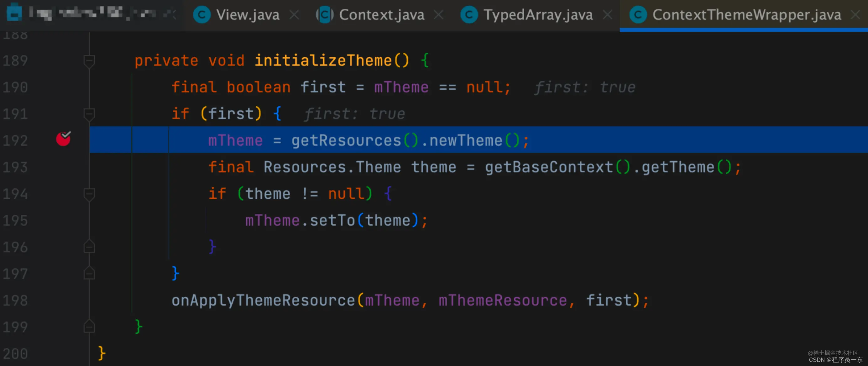Image resolution: width=868 pixels, height=366 pixels.
Task: Click the blurred first tab's file icon
Action: [x=14, y=12]
